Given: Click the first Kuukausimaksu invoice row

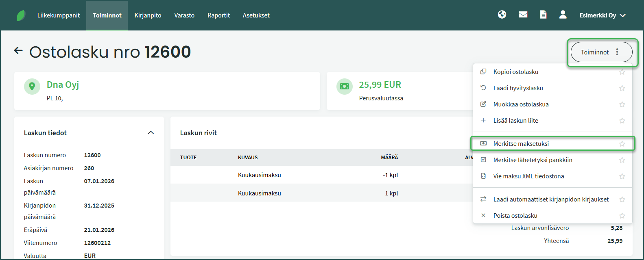Looking at the screenshot, I should click(260, 175).
